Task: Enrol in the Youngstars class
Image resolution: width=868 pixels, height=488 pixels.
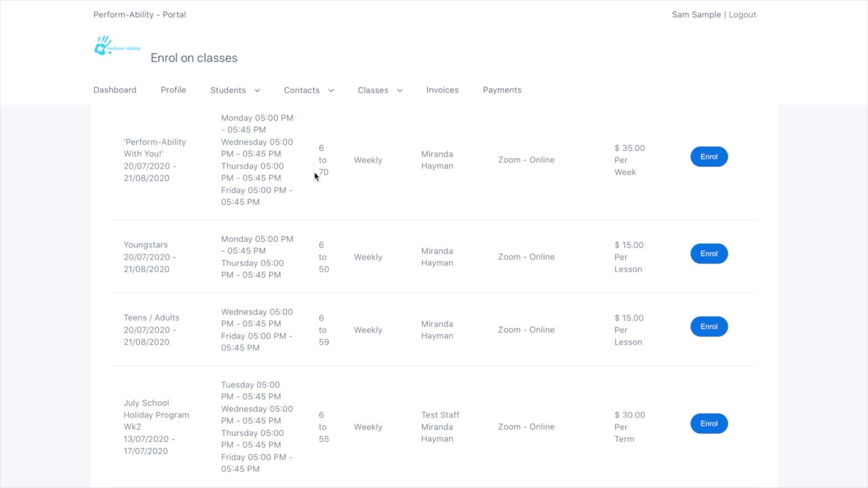Action: click(709, 253)
